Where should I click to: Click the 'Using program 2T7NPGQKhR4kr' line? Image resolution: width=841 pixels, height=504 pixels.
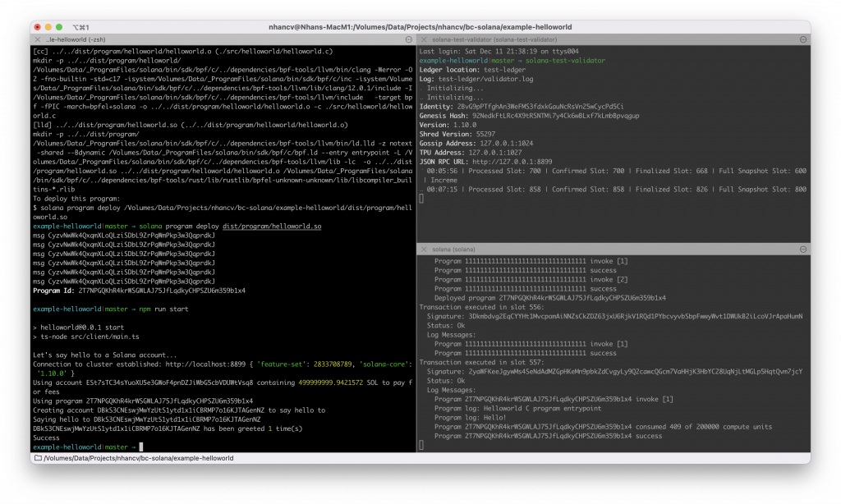click(143, 401)
